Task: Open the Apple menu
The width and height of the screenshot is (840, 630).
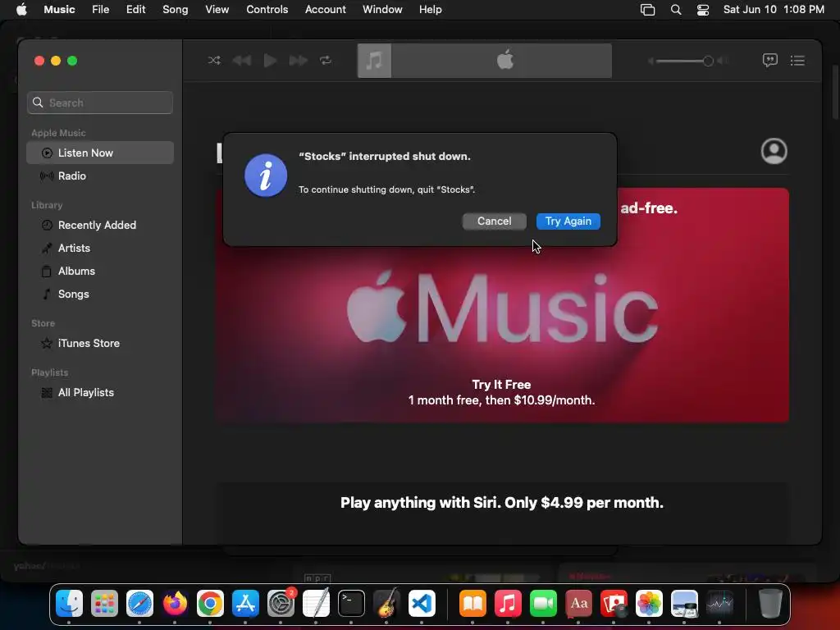Action: 21,10
